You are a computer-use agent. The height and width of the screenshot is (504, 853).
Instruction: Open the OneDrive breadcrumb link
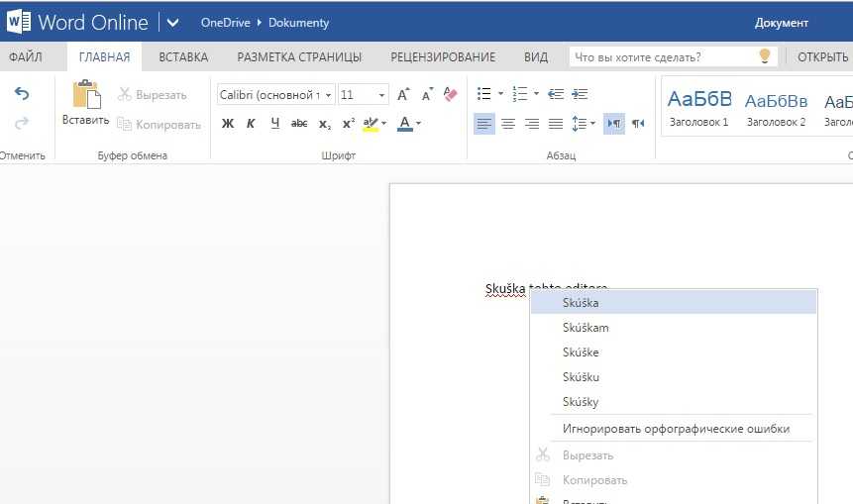tap(225, 23)
